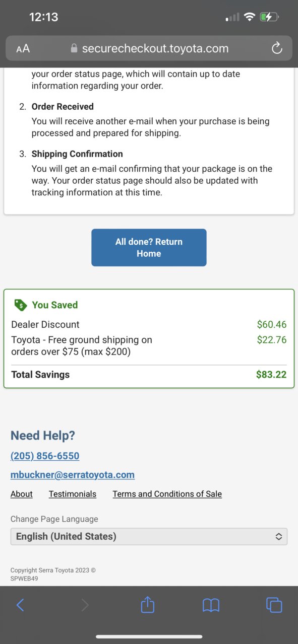298x644 pixels.
Task: Open Terms and Conditions of Sale link
Action: point(167,494)
